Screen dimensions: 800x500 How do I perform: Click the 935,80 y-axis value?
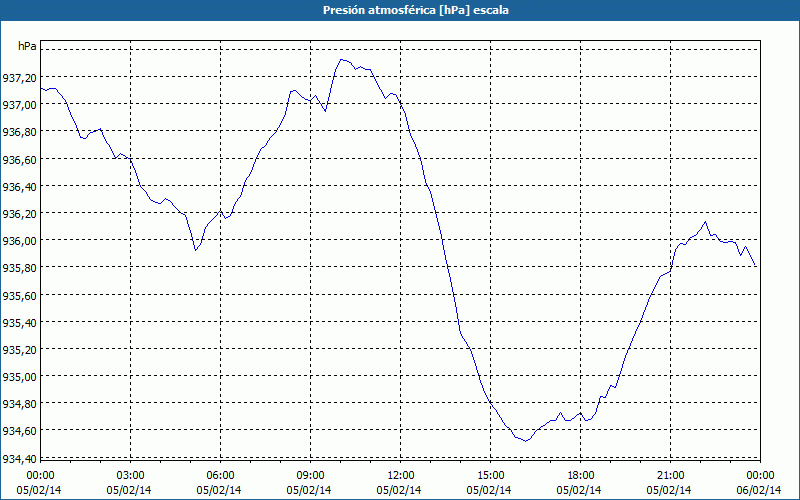tap(19, 268)
